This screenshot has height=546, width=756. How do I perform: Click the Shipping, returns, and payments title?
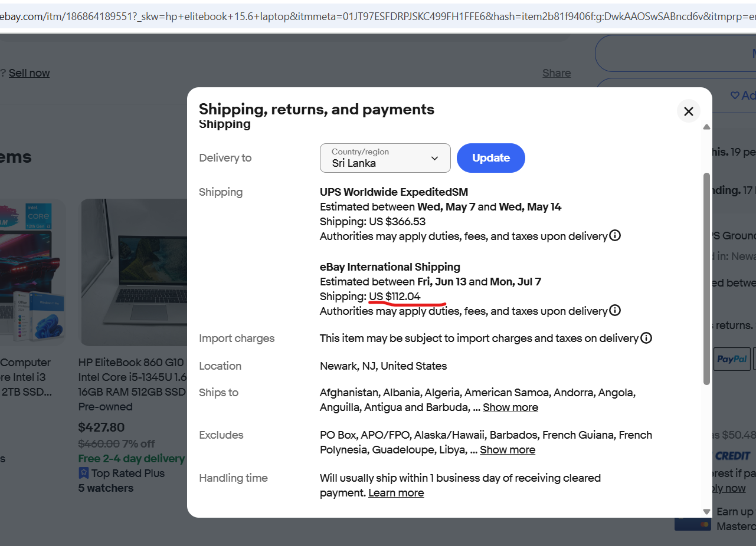click(317, 109)
